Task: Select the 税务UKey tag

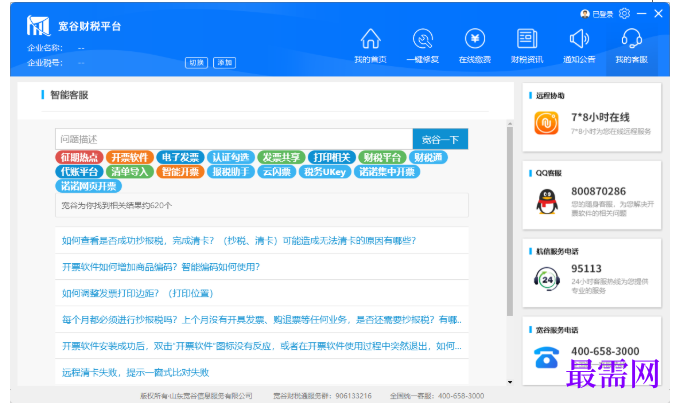Action: pos(325,172)
